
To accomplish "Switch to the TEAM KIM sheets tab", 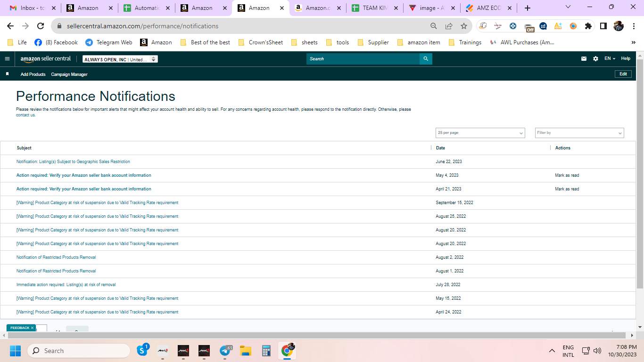I will (x=374, y=8).
